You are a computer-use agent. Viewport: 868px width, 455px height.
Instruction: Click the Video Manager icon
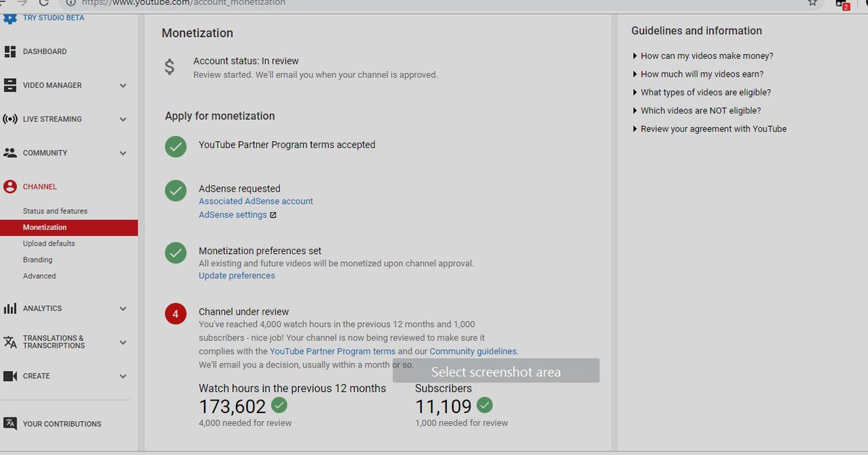tap(10, 85)
